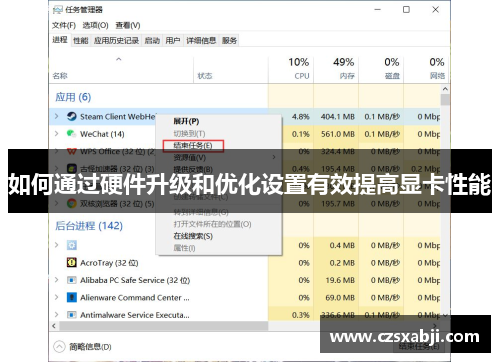Expand the 双核浏览器 (32 位) group
This screenshot has width=500, height=362.
56,203
